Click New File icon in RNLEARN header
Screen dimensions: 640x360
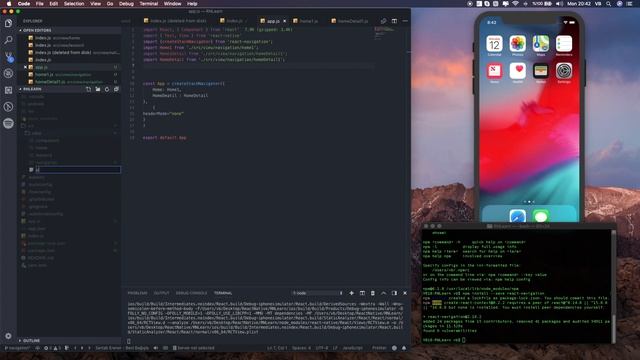pos(89,89)
